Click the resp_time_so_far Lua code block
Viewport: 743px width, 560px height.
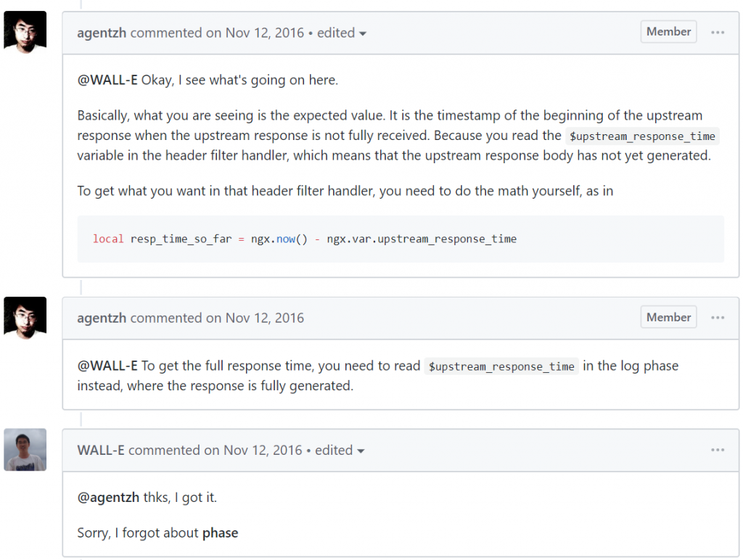click(401, 239)
